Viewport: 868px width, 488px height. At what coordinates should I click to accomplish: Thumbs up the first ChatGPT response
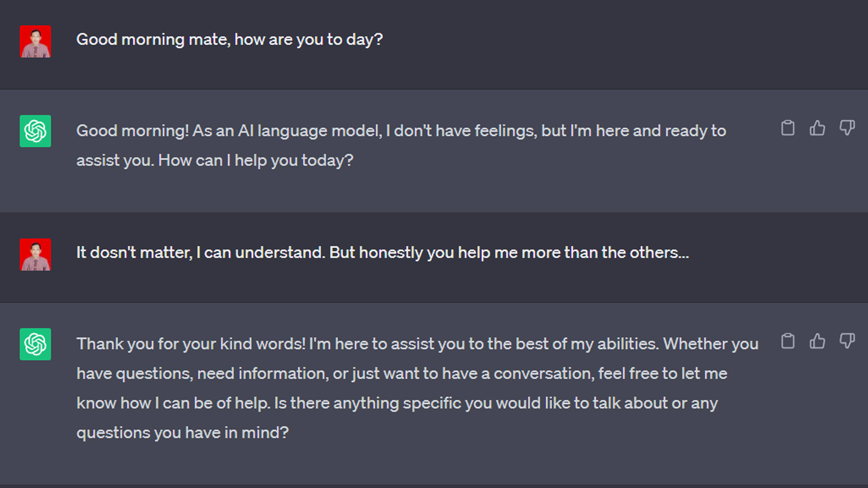click(817, 128)
